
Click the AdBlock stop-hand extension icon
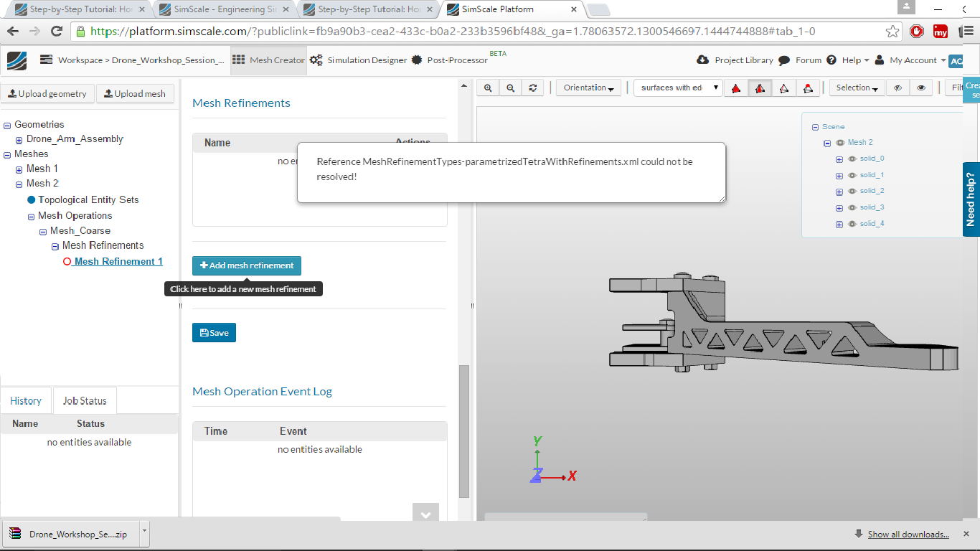tap(916, 32)
